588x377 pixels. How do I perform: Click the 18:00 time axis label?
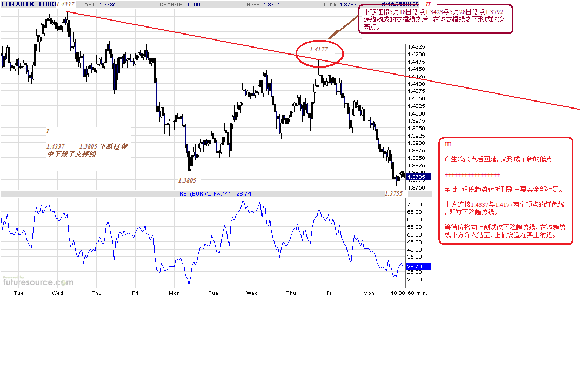click(x=398, y=293)
